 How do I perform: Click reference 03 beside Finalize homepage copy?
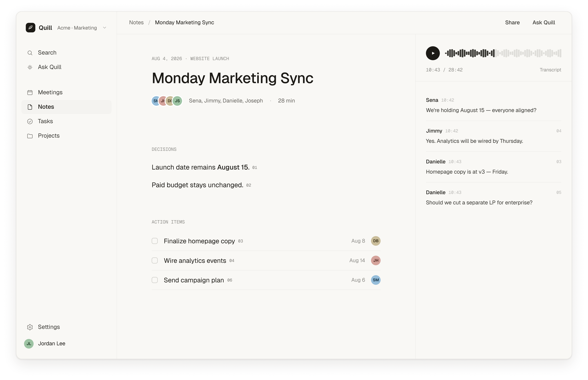[240, 241]
